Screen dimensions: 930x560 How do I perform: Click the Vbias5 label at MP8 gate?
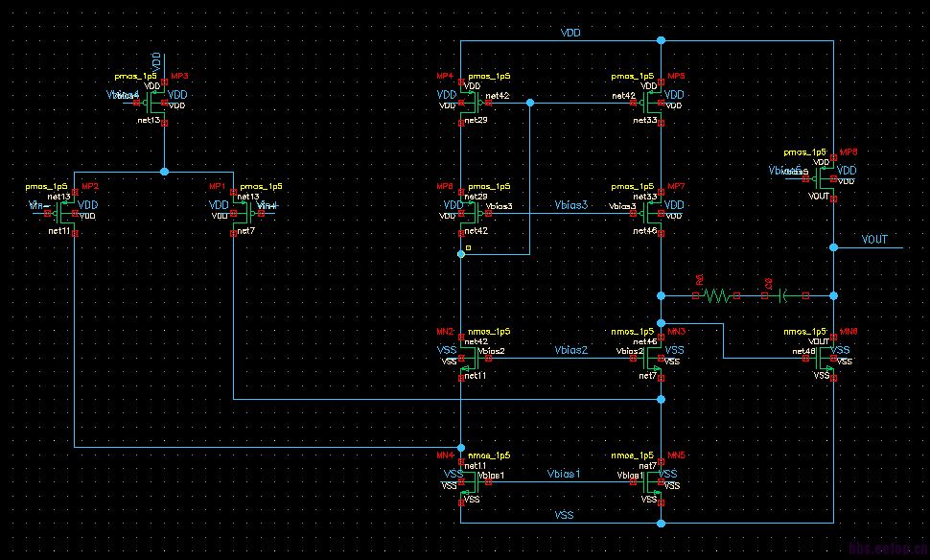784,171
